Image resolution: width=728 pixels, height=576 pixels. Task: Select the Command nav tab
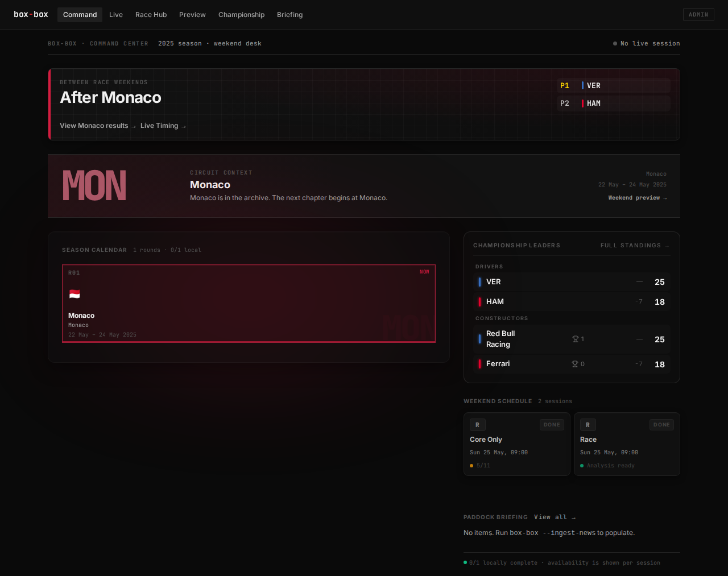(80, 15)
